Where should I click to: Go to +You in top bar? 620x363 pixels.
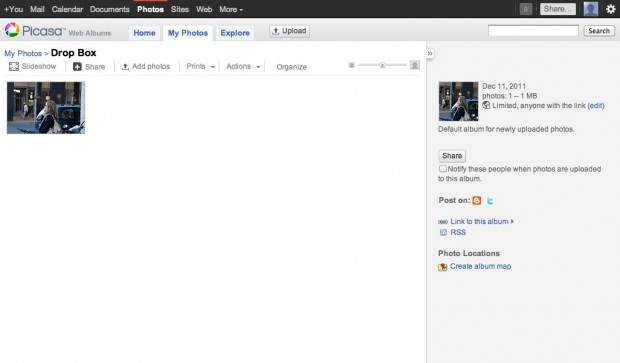click(x=13, y=9)
